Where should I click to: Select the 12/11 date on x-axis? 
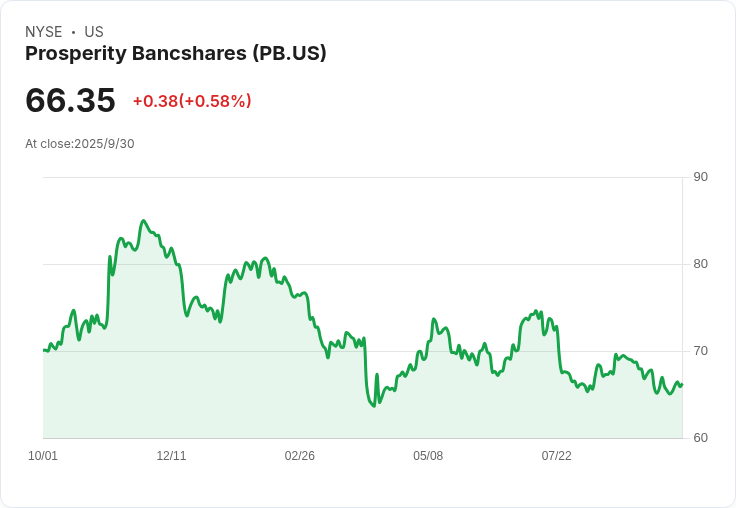(171, 456)
